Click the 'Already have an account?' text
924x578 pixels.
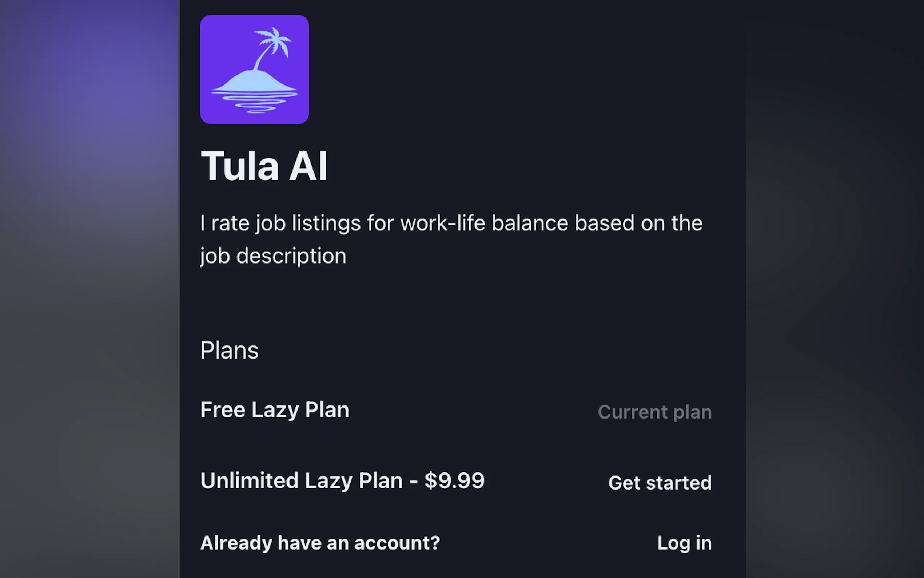(x=320, y=543)
